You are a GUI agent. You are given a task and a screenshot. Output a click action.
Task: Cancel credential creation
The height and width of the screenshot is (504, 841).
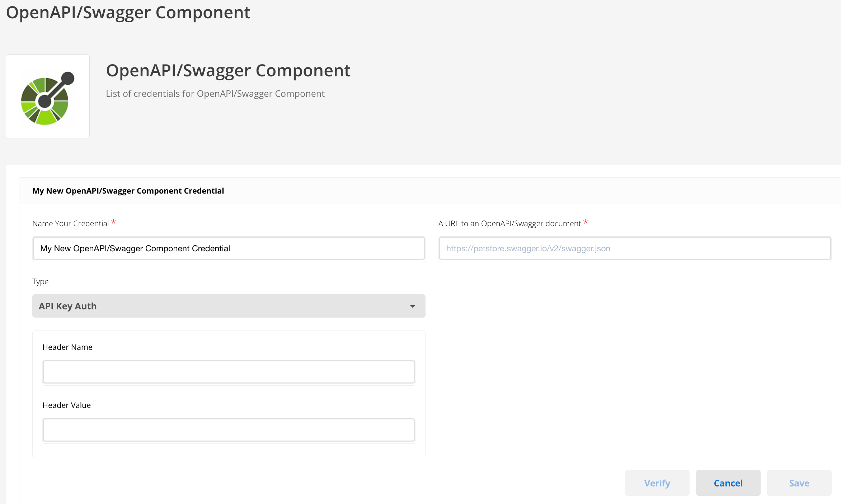click(x=728, y=483)
